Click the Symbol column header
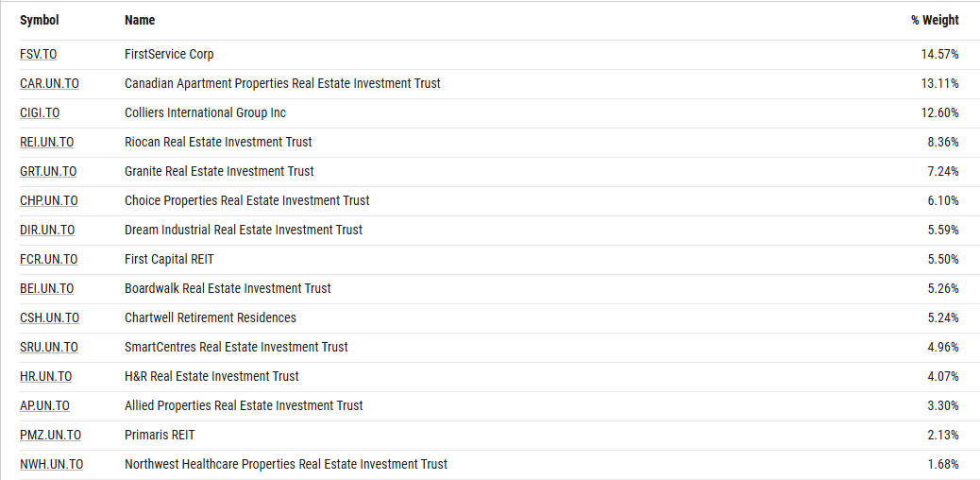Screen dimensions: 980x480 pos(40,20)
